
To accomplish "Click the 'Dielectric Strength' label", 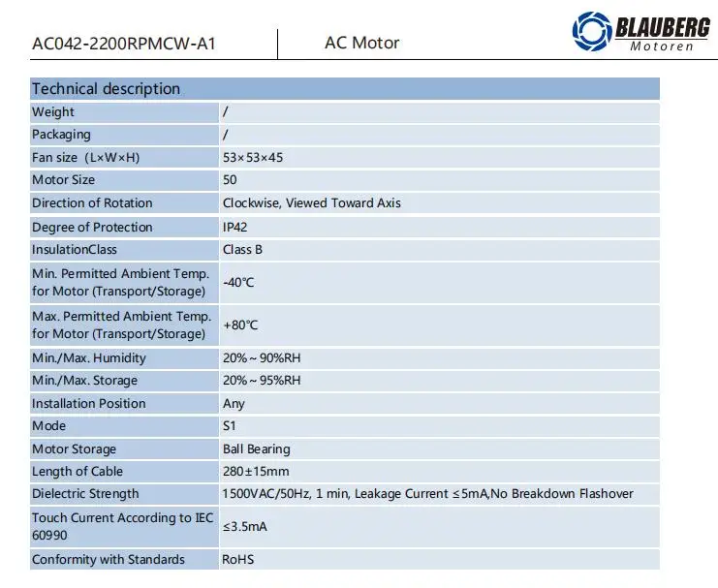I will (85, 494).
